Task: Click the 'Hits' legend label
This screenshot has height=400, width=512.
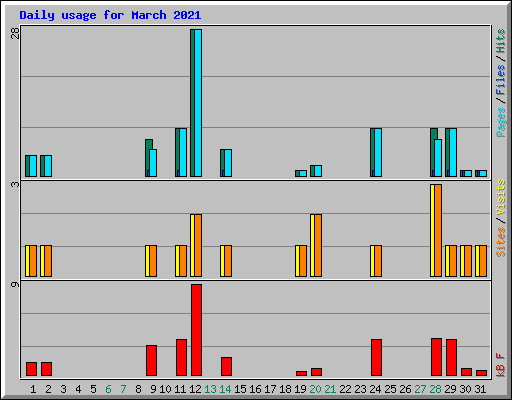Action: (500, 41)
